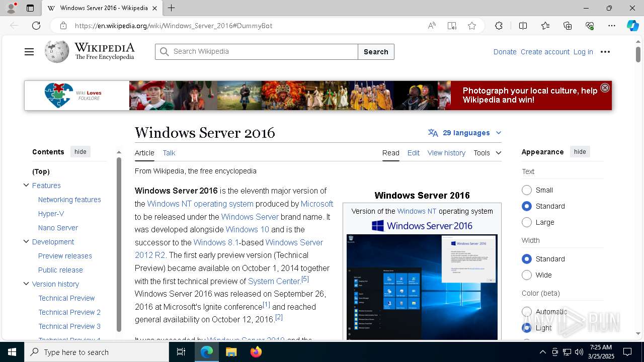Open the personal tools ellipsis menu

pyautogui.click(x=605, y=52)
